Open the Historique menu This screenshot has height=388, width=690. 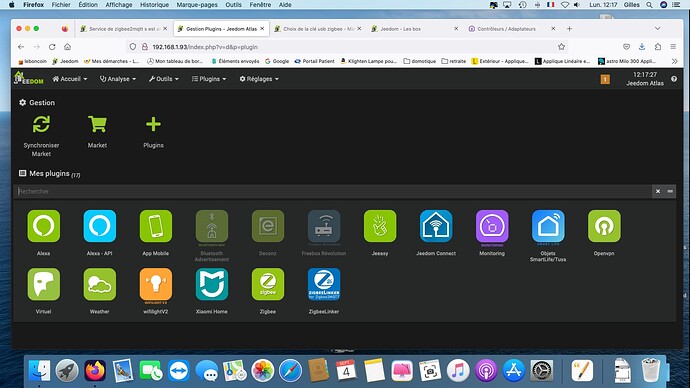[x=154, y=5]
